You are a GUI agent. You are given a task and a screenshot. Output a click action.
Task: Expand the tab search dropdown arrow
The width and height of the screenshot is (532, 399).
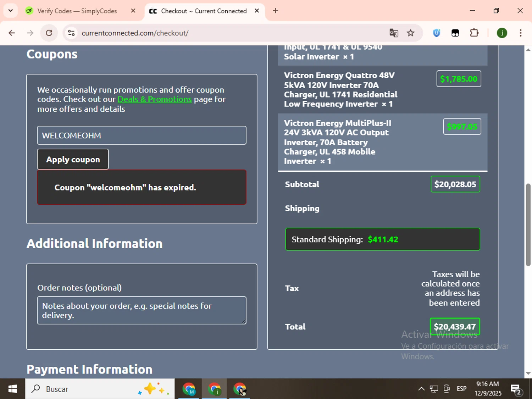(11, 11)
